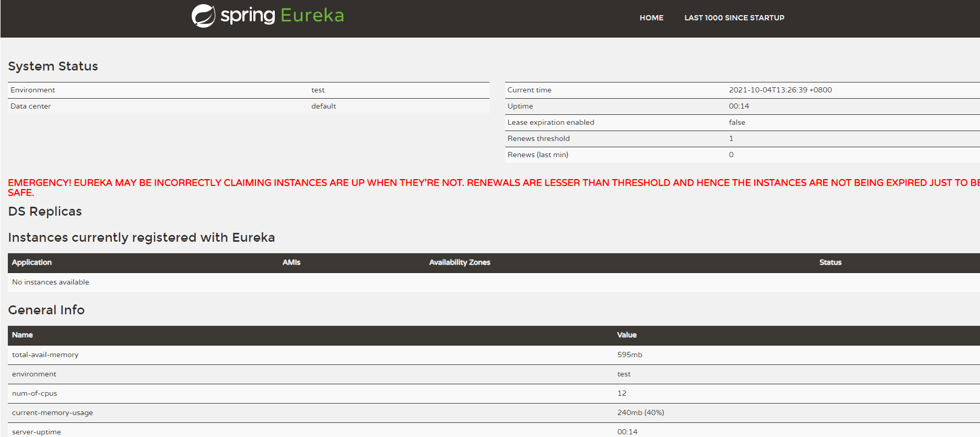Click the num-of-cpus value 12

[x=622, y=393]
